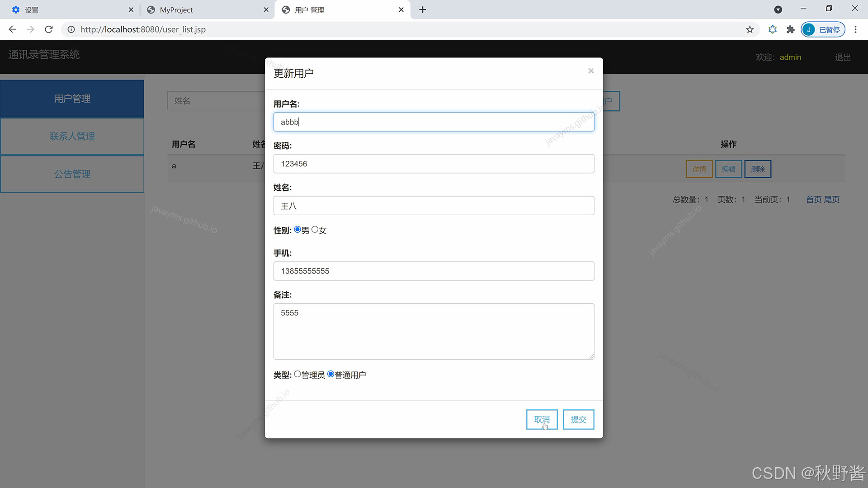Screen dimensions: 868x488
Task: Click in the 备注 textarea
Action: tap(434, 331)
